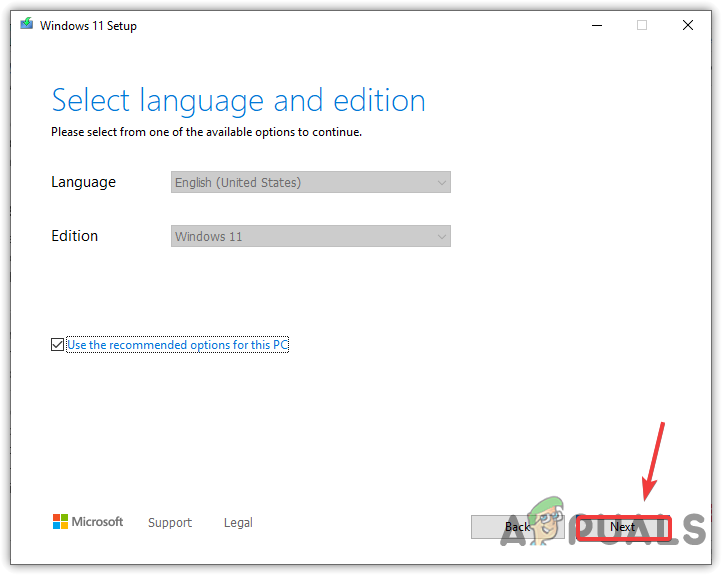Click the Microsoft logo
This screenshot has width=722, height=575.
tap(88, 522)
